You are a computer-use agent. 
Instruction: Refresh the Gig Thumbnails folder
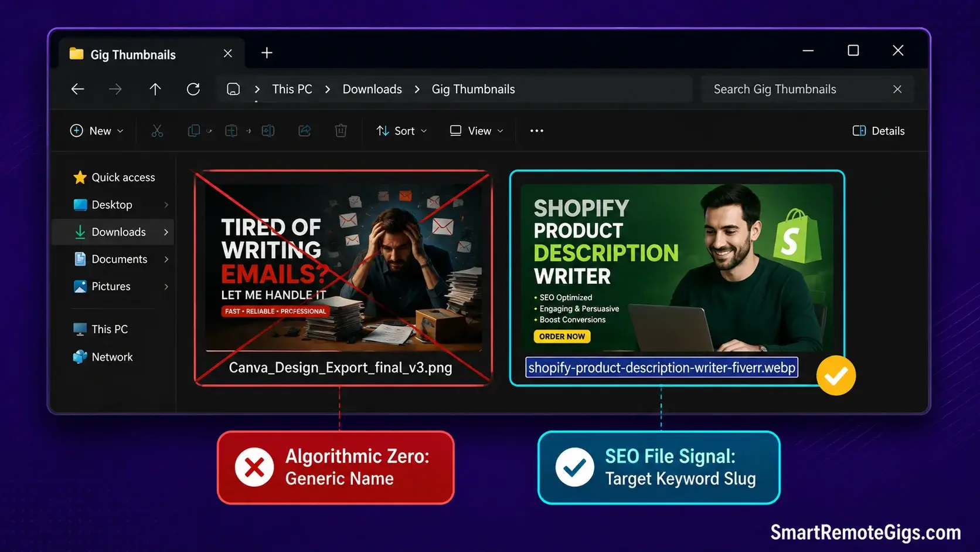coord(193,89)
